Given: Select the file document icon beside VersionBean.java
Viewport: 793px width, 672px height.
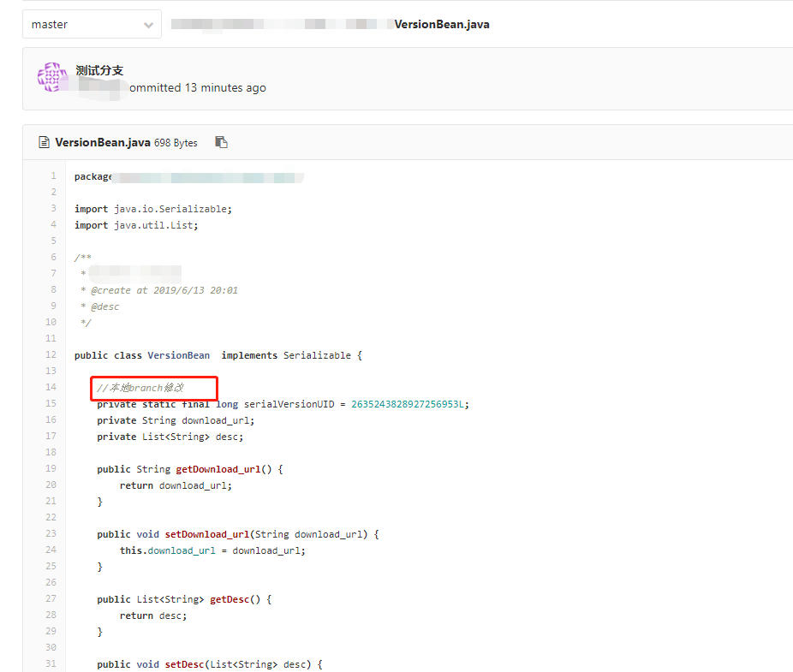Looking at the screenshot, I should 44,143.
